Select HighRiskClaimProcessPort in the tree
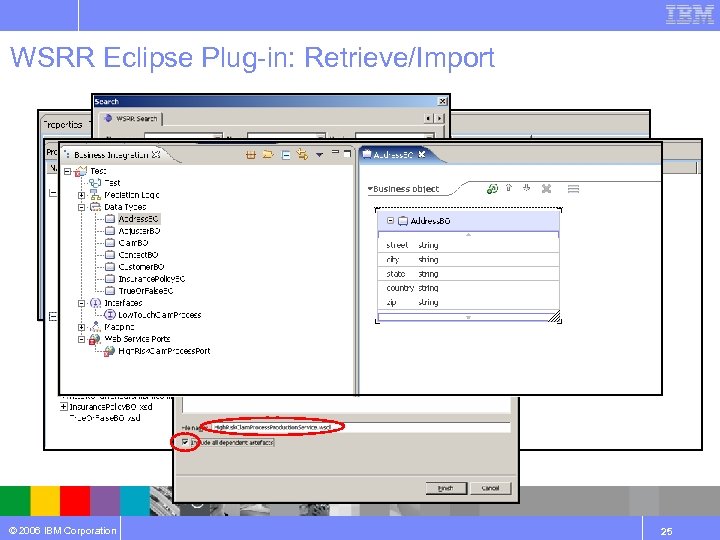 tap(164, 351)
